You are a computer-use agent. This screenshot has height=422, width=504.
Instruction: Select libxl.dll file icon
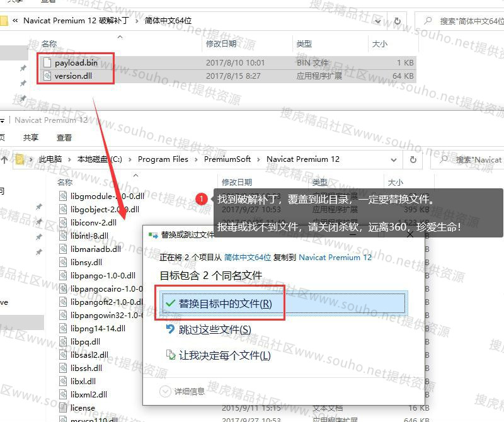pyautogui.click(x=64, y=381)
